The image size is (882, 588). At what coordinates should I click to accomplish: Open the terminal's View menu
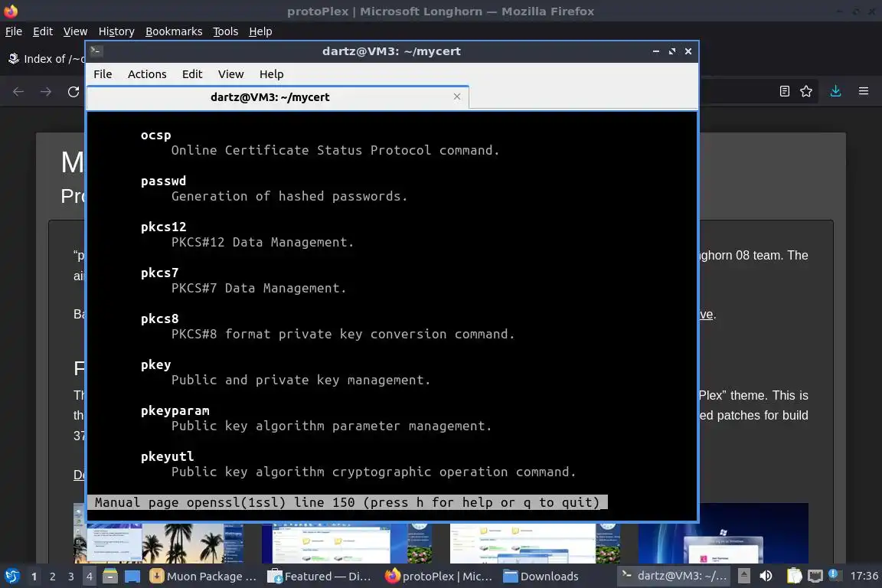click(230, 74)
